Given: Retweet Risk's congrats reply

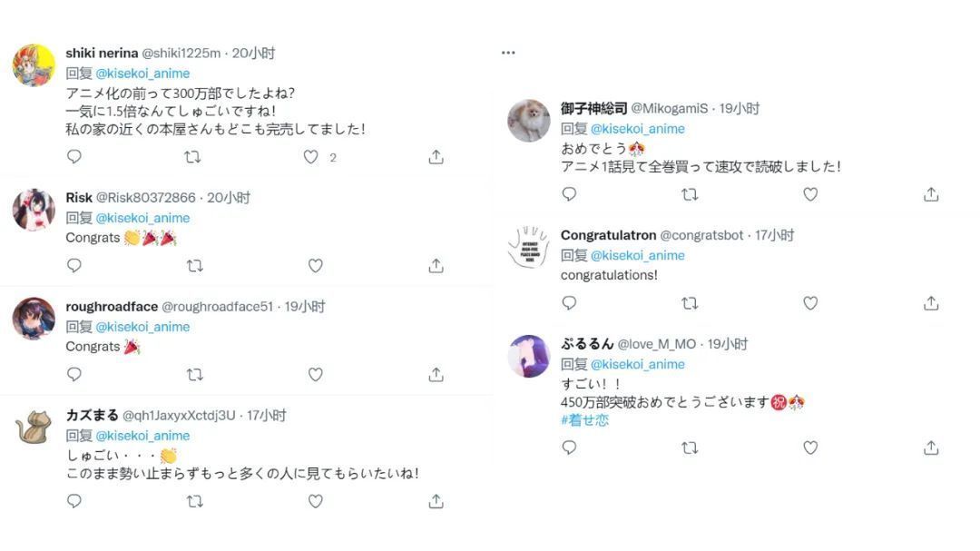Looking at the screenshot, I should point(193,265).
